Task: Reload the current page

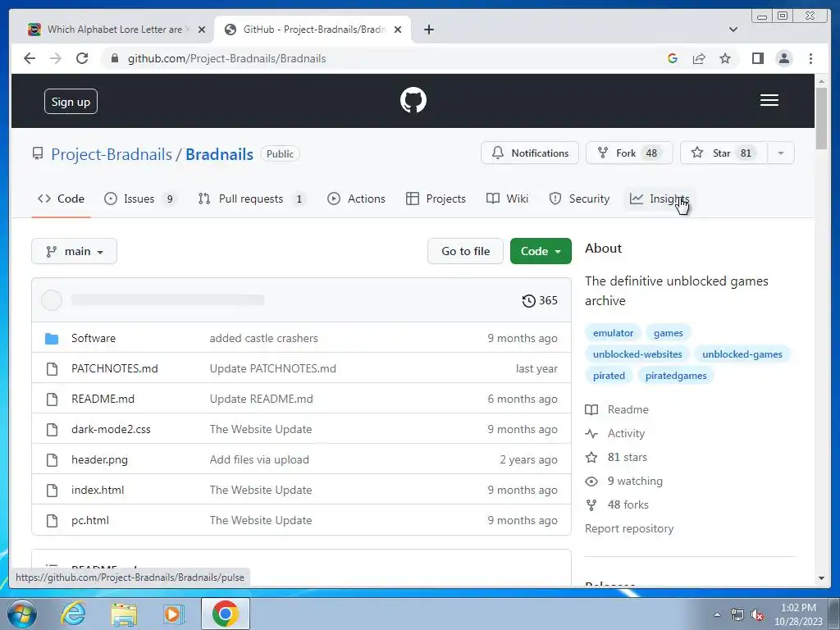Action: 82,58
